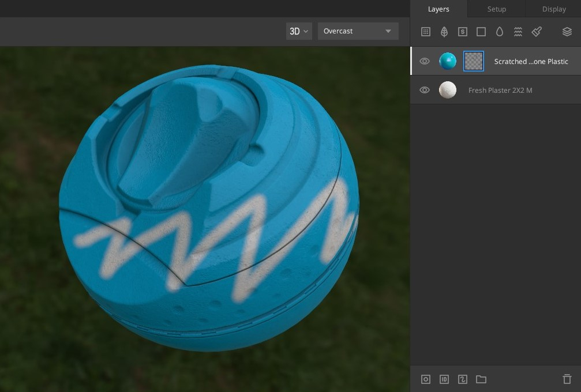581x392 pixels.
Task: Create a new folder for layers
Action: pos(481,379)
